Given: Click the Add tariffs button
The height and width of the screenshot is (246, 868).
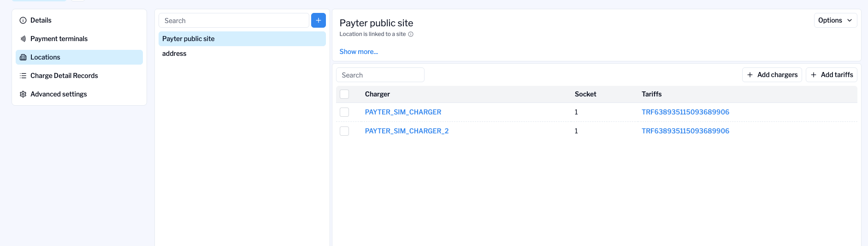Looking at the screenshot, I should pos(831,75).
